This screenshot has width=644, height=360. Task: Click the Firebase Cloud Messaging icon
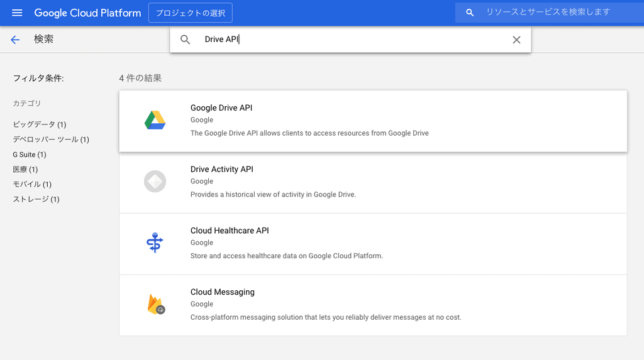pyautogui.click(x=155, y=305)
